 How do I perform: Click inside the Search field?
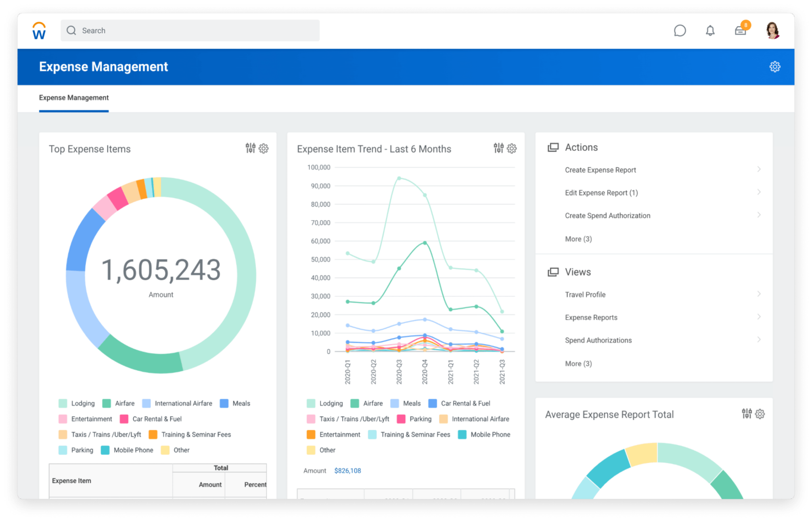click(x=190, y=30)
